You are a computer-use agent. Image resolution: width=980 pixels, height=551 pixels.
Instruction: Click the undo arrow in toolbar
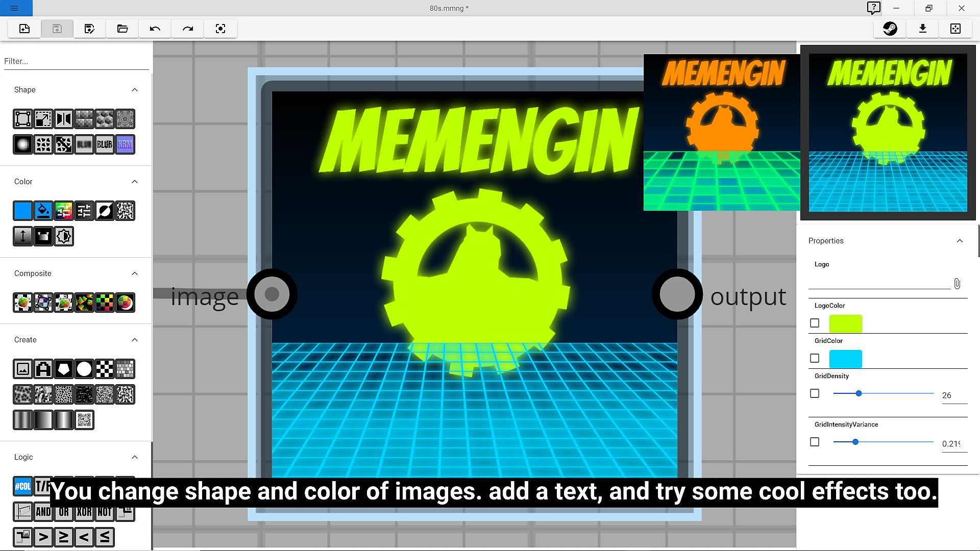155,29
